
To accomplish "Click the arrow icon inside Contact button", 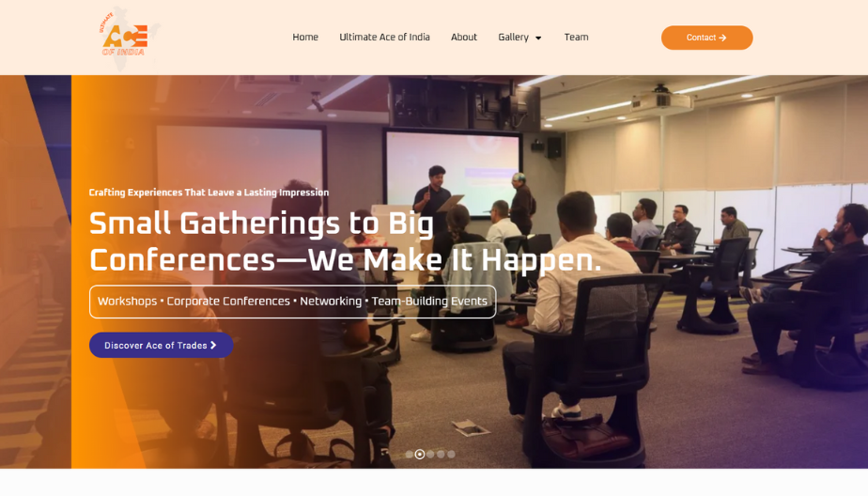I will tap(722, 38).
